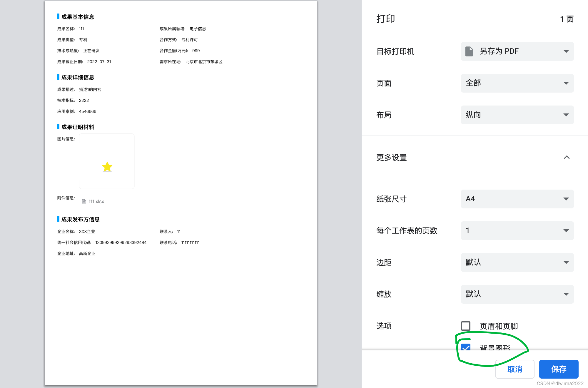Click the 取消 button
The image size is (588, 388).
coord(514,369)
